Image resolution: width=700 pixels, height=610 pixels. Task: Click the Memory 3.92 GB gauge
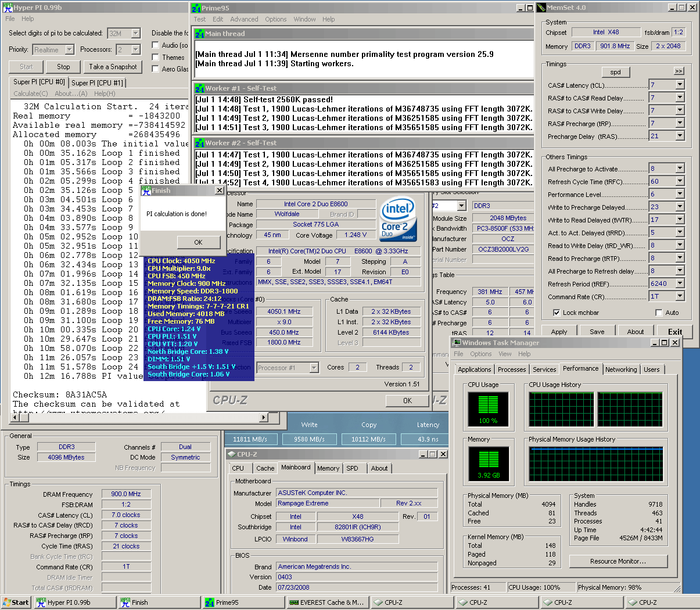coord(488,464)
